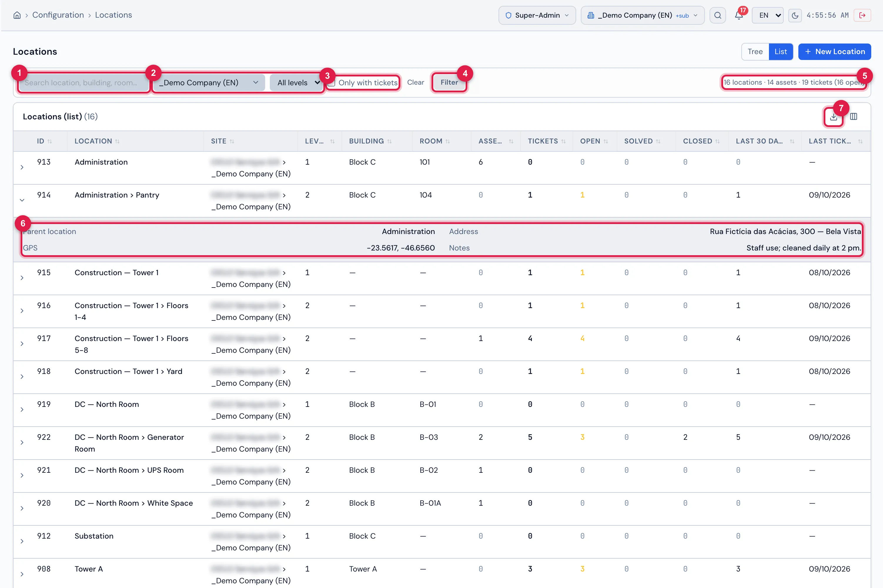
Task: Expand row 920 White Space
Action: tap(22, 509)
